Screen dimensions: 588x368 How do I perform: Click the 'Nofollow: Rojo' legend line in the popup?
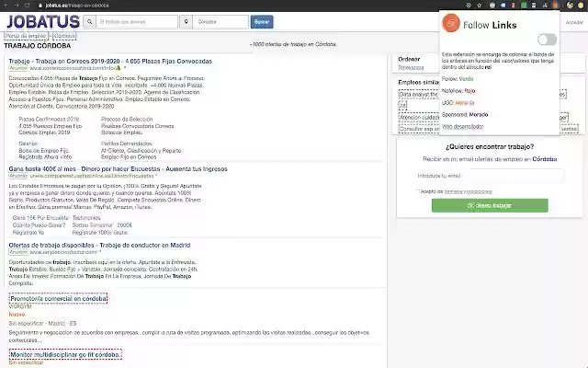pos(458,91)
